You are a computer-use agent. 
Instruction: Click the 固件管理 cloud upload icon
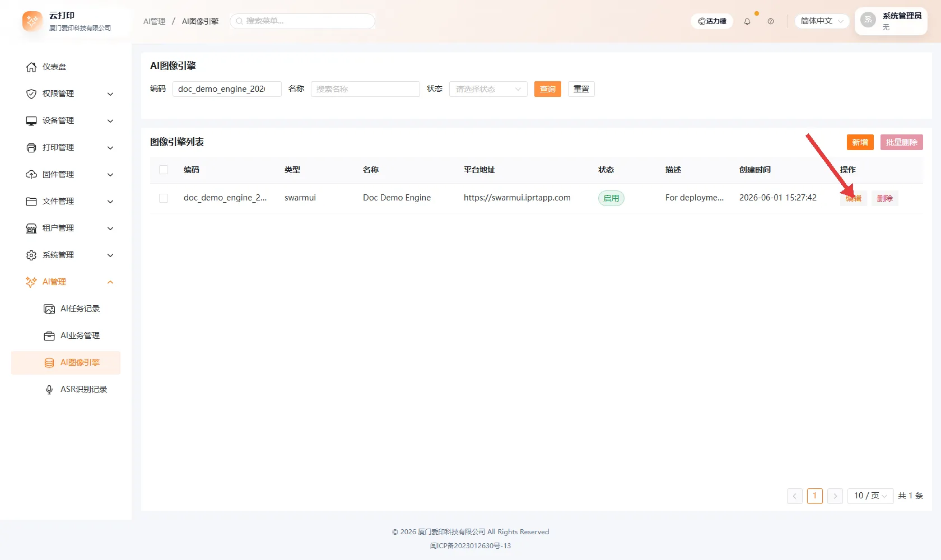click(x=31, y=175)
